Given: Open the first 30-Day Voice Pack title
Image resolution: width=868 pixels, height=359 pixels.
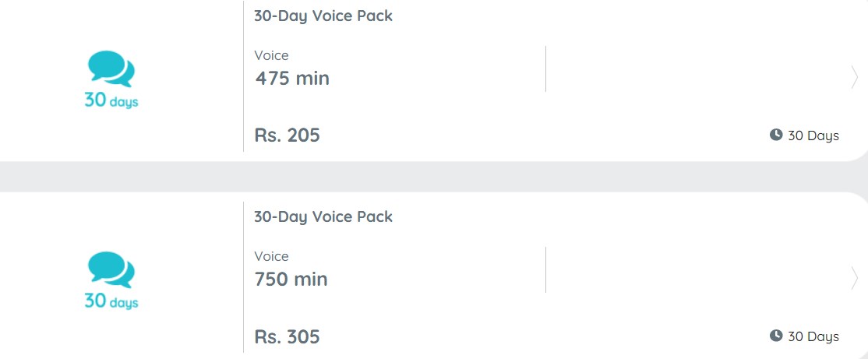Looking at the screenshot, I should coord(323,16).
